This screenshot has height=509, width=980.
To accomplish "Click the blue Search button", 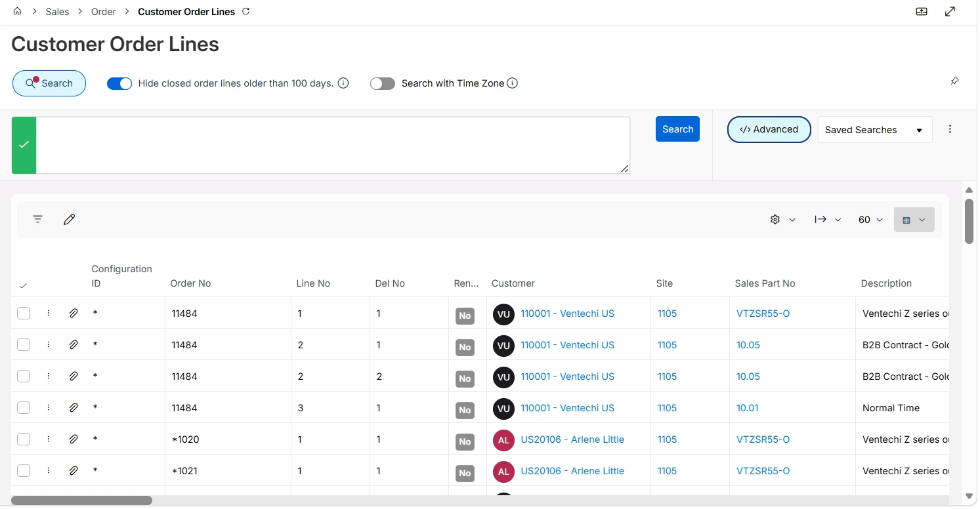I will (x=677, y=129).
